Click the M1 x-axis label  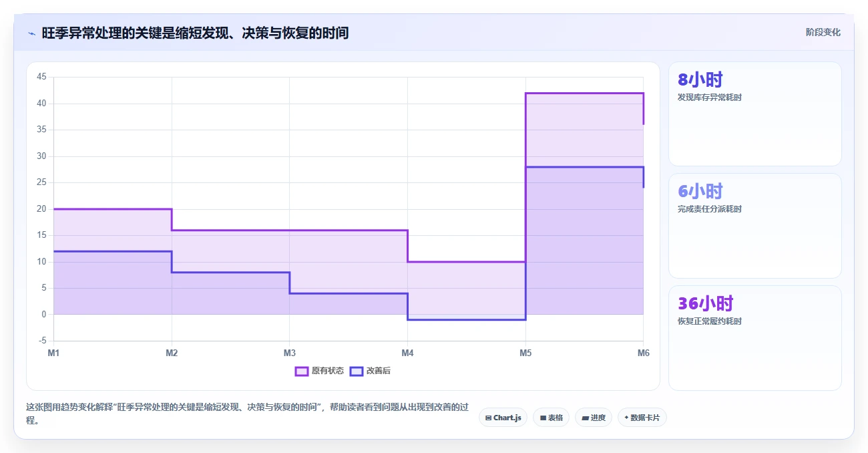coord(53,353)
